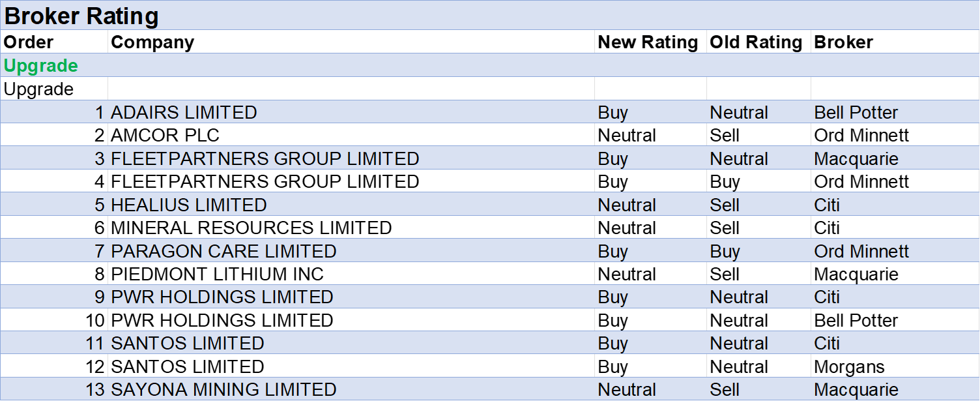Select the PWR HOLDINGS LIMITED cell
The height and width of the screenshot is (401, 980).
[222, 297]
